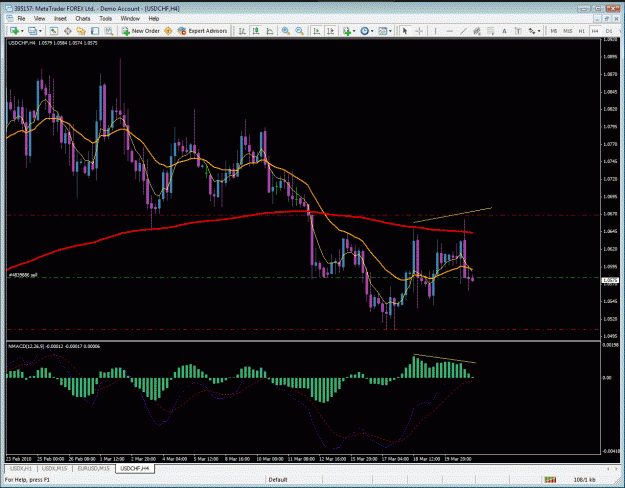Toggle Auto Scroll chart icon
Viewport: 625px width, 488px height.
316,31
